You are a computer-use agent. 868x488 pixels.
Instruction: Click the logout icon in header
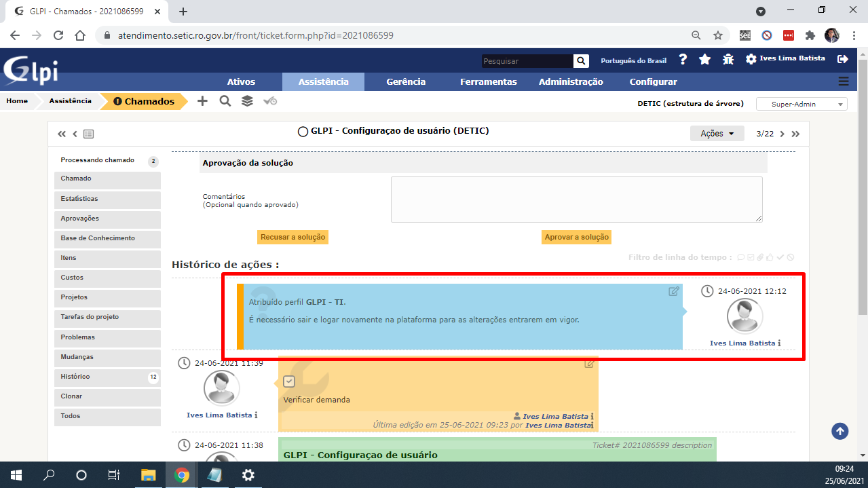843,59
